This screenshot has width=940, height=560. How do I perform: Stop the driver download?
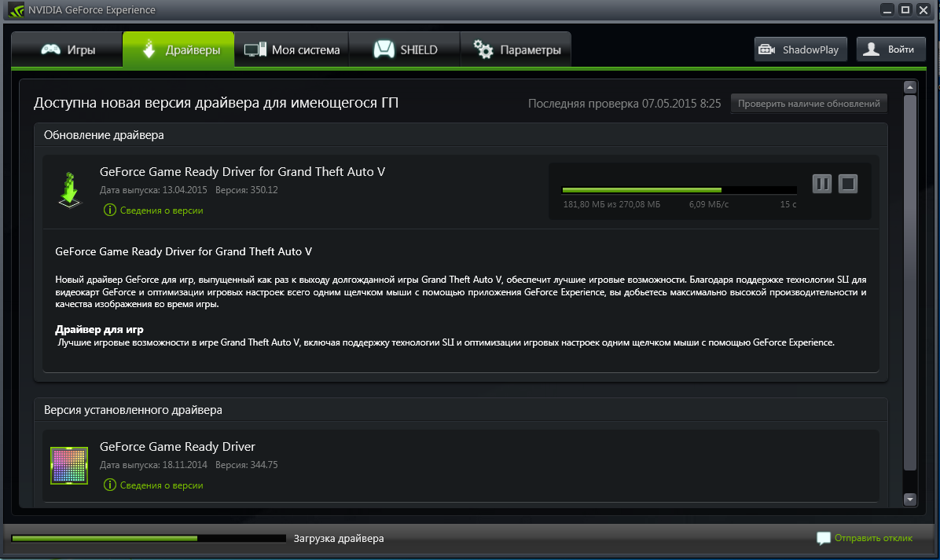click(848, 184)
